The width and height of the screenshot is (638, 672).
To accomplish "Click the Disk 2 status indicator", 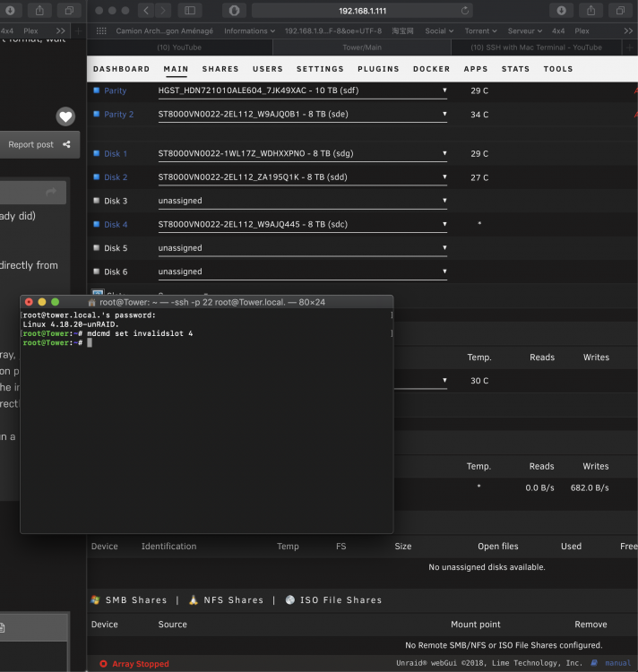I will [x=97, y=177].
